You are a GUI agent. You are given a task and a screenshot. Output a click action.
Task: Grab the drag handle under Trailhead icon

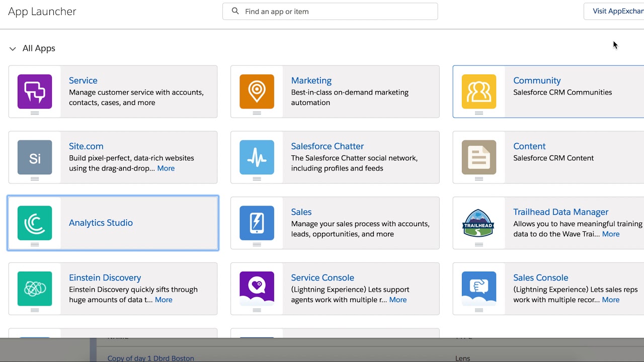click(479, 245)
